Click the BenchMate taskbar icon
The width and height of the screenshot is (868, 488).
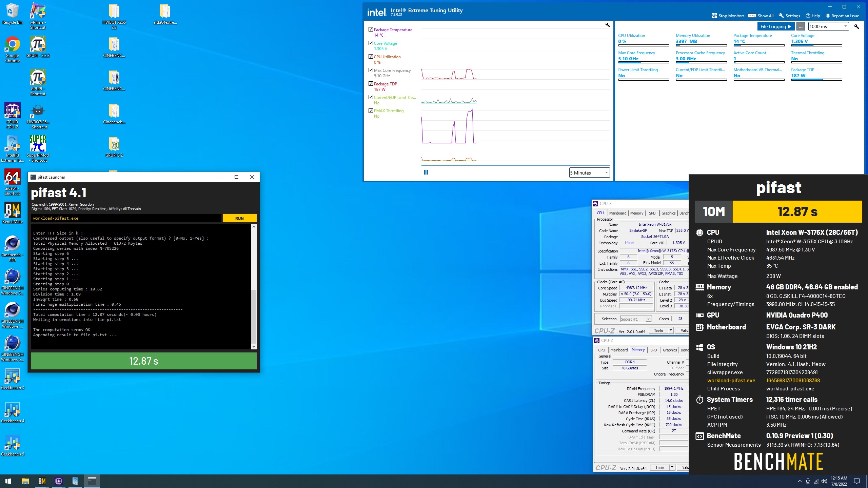42,481
